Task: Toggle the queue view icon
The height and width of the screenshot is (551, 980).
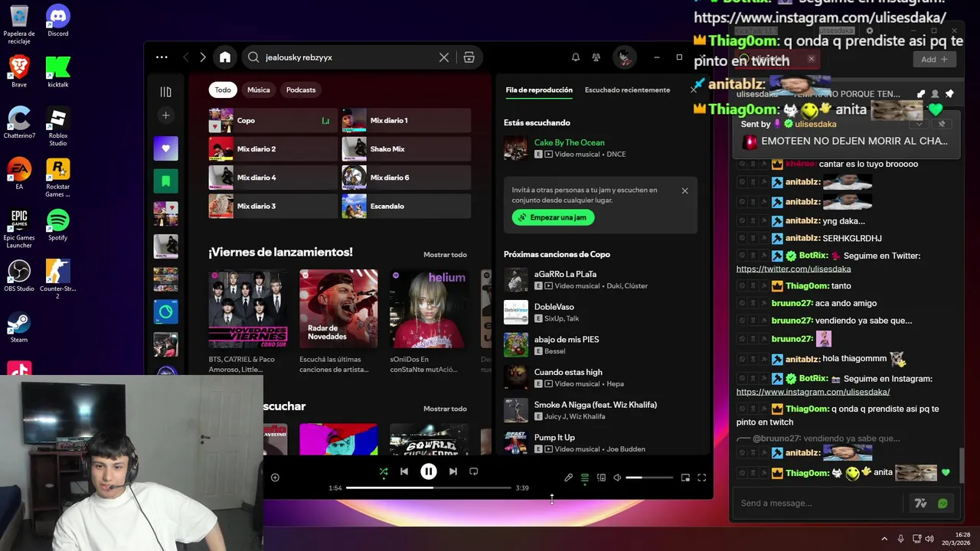Action: point(585,478)
